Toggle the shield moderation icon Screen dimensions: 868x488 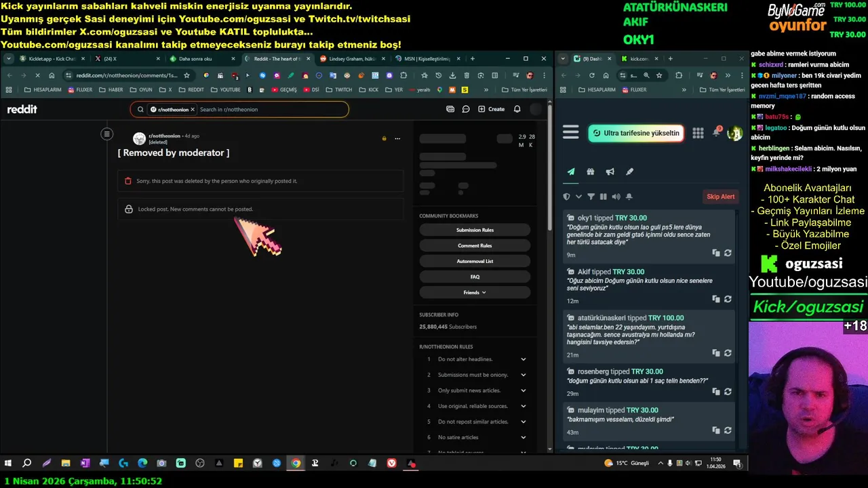pos(567,197)
